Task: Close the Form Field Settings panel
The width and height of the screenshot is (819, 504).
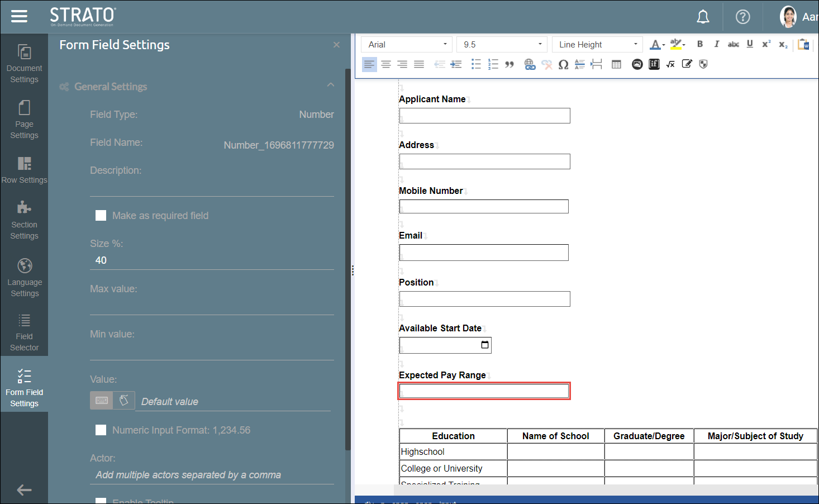Action: [336, 45]
